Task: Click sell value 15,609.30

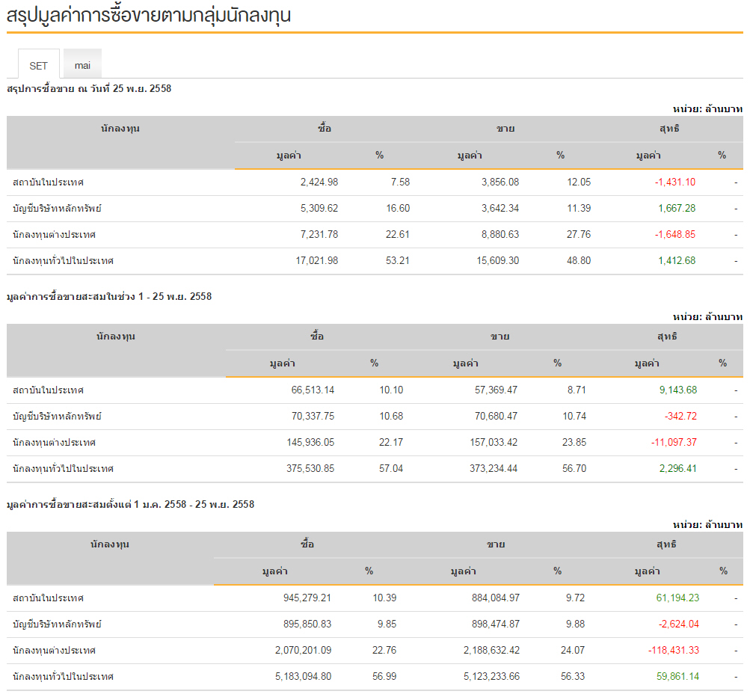Action: [x=497, y=261]
